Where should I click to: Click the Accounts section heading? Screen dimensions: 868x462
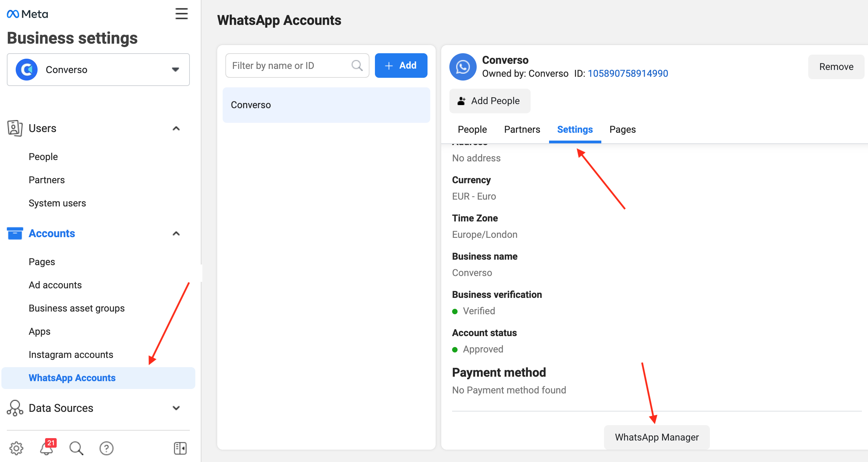(x=52, y=233)
